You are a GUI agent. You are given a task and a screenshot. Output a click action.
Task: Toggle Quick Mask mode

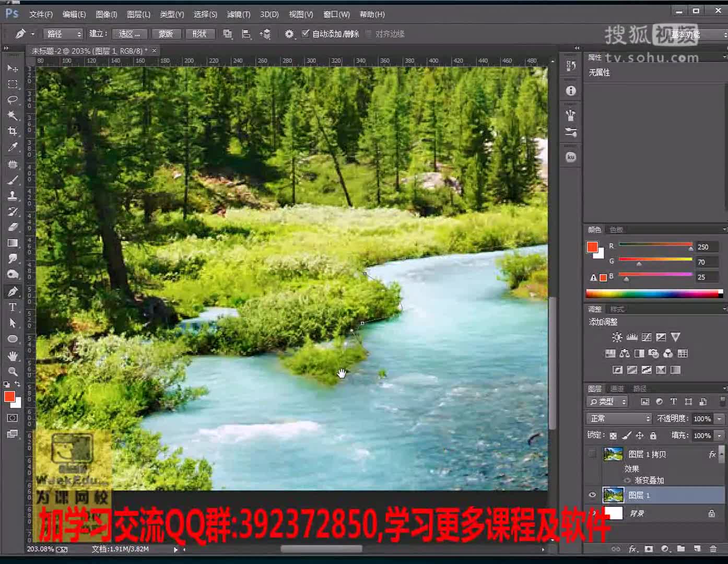13,418
